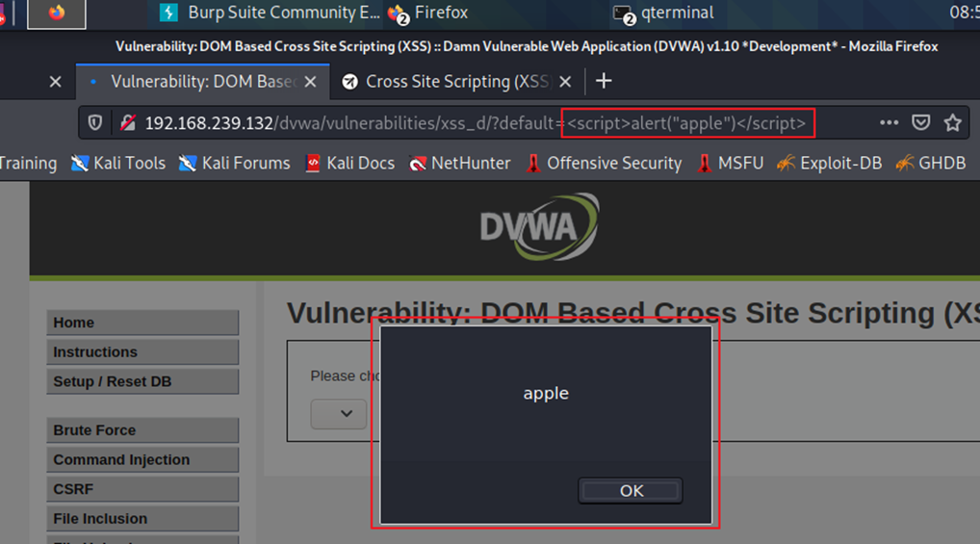
Task: Open the page actions three-dot menu
Action: tap(889, 122)
